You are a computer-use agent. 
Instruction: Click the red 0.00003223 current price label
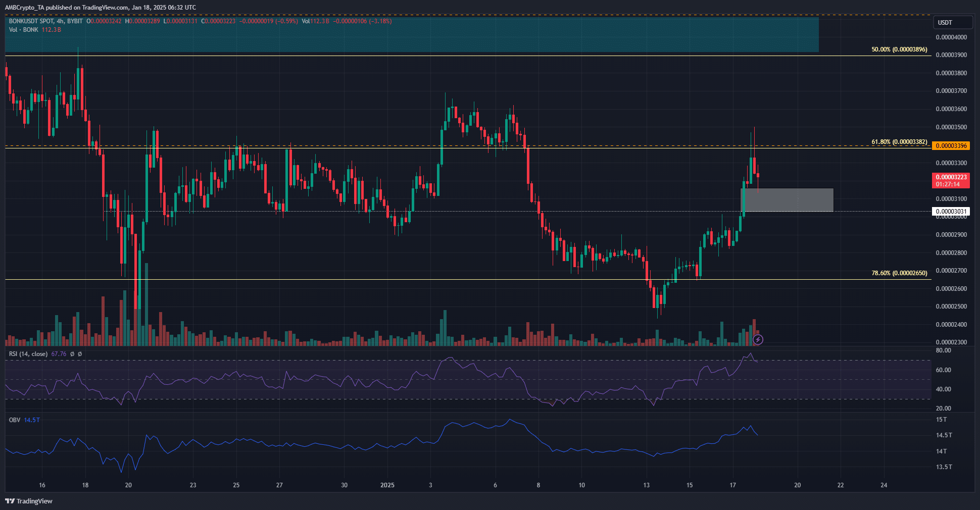pyautogui.click(x=952, y=177)
